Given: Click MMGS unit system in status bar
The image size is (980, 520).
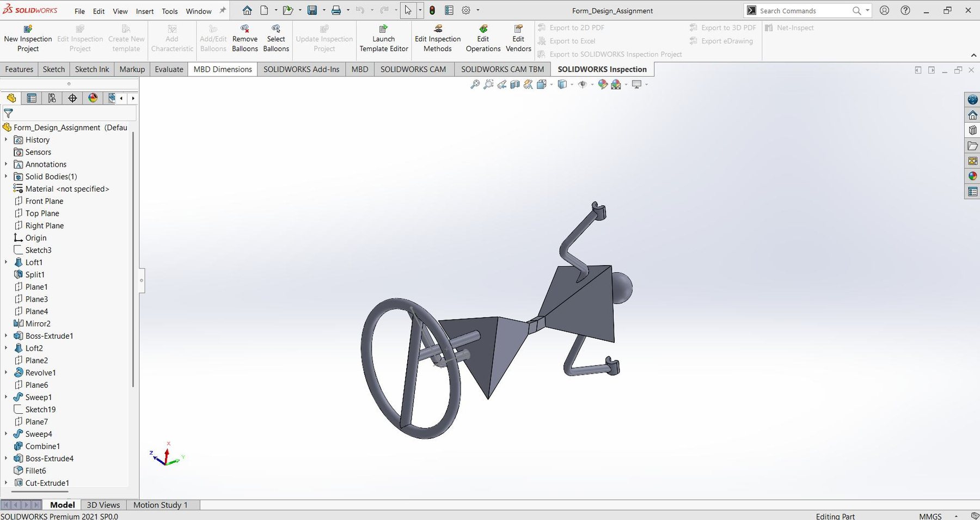Looking at the screenshot, I should [930, 516].
